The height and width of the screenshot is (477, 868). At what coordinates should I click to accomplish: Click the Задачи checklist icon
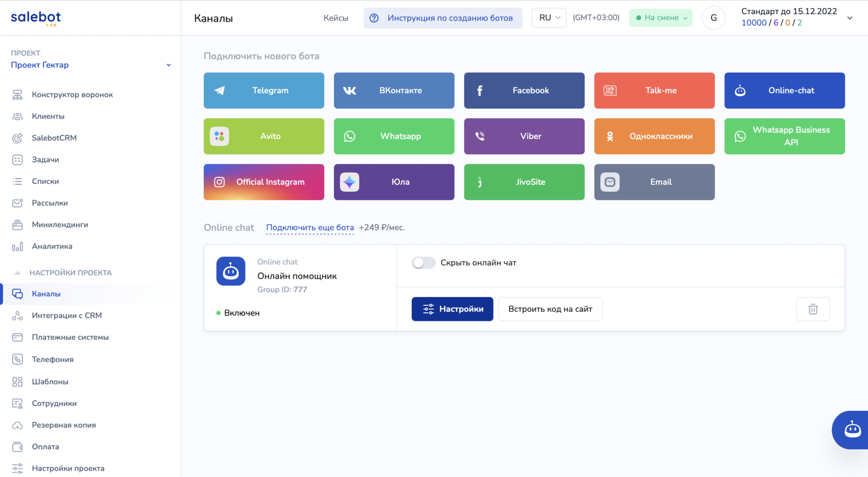click(x=18, y=160)
